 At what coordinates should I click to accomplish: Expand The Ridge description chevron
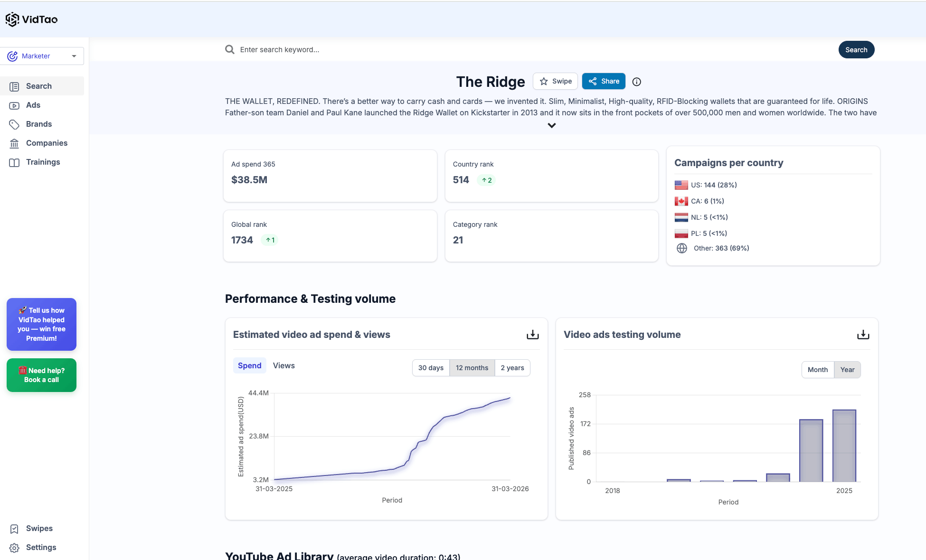click(x=551, y=126)
